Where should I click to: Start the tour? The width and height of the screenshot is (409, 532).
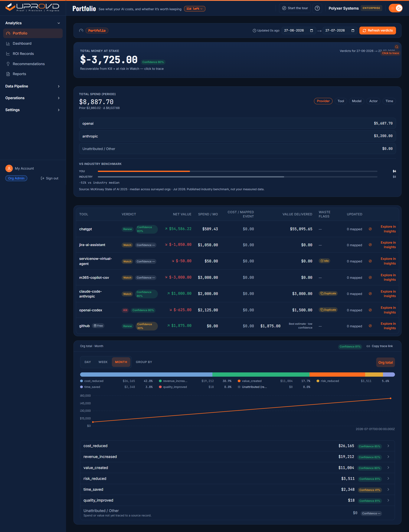click(x=295, y=8)
